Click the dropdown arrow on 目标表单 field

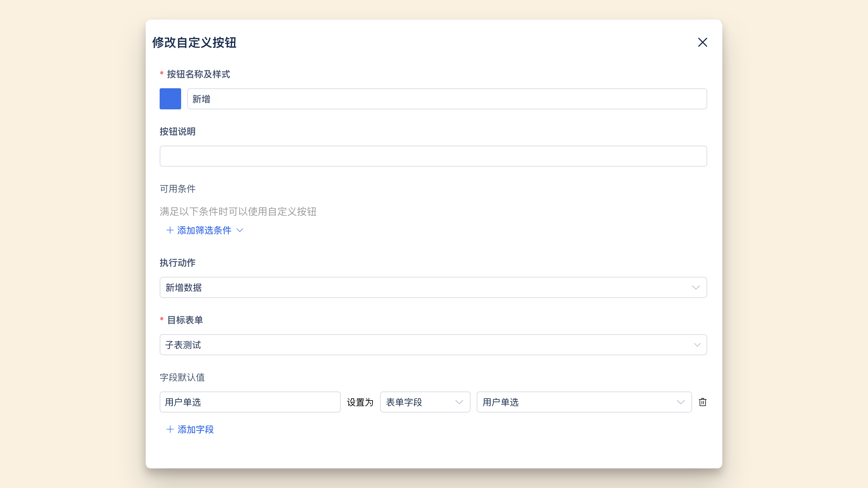696,344
